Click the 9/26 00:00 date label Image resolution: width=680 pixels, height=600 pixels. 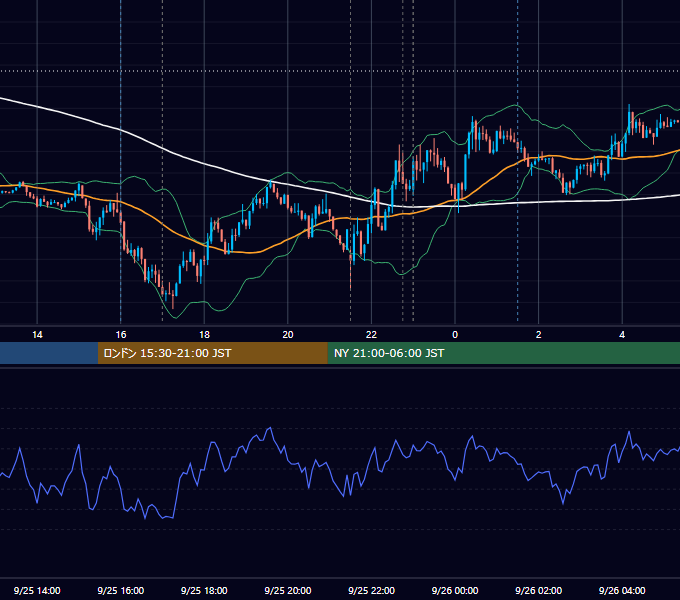tap(455, 590)
